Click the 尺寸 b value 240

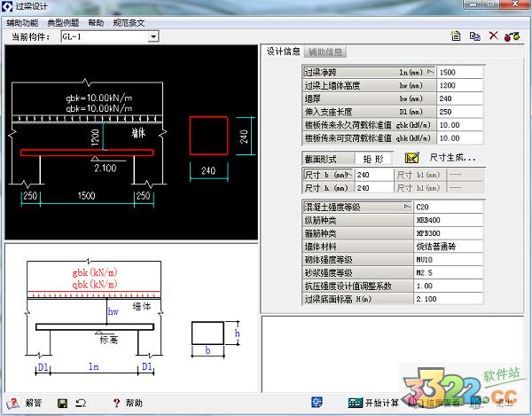tap(374, 175)
